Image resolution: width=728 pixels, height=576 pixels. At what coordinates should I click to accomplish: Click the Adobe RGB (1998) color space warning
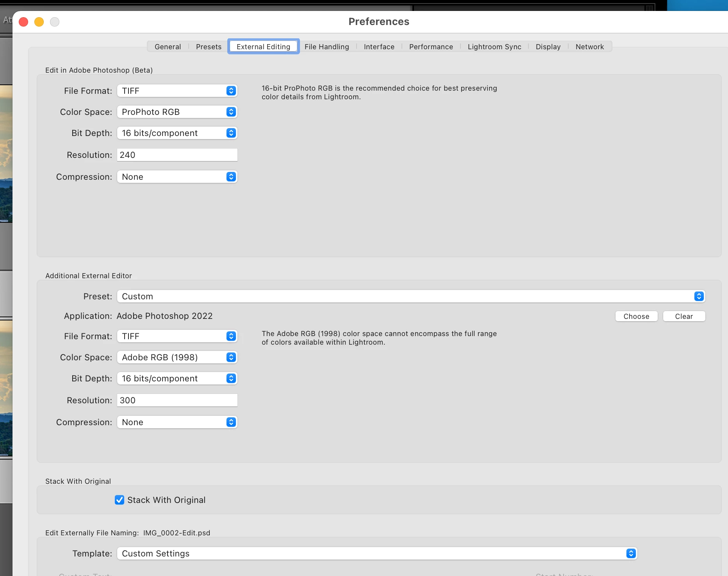tap(379, 338)
